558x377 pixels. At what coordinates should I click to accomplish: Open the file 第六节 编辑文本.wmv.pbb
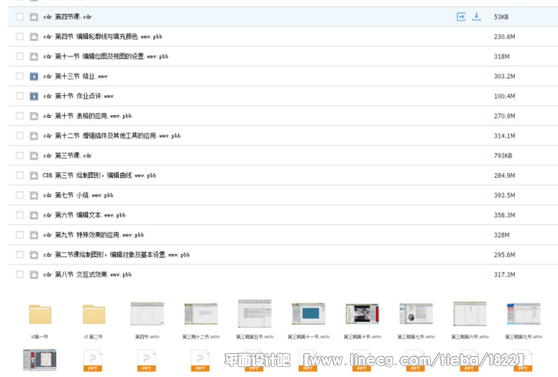click(84, 215)
